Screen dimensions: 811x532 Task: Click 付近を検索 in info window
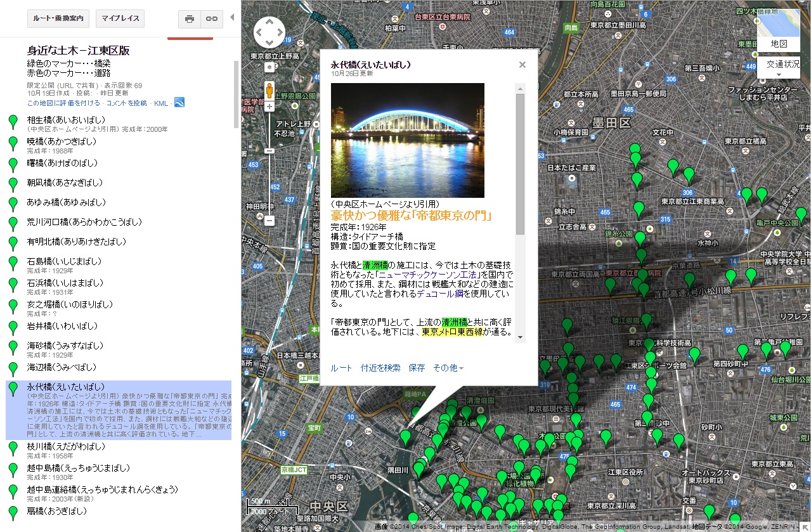pyautogui.click(x=380, y=368)
